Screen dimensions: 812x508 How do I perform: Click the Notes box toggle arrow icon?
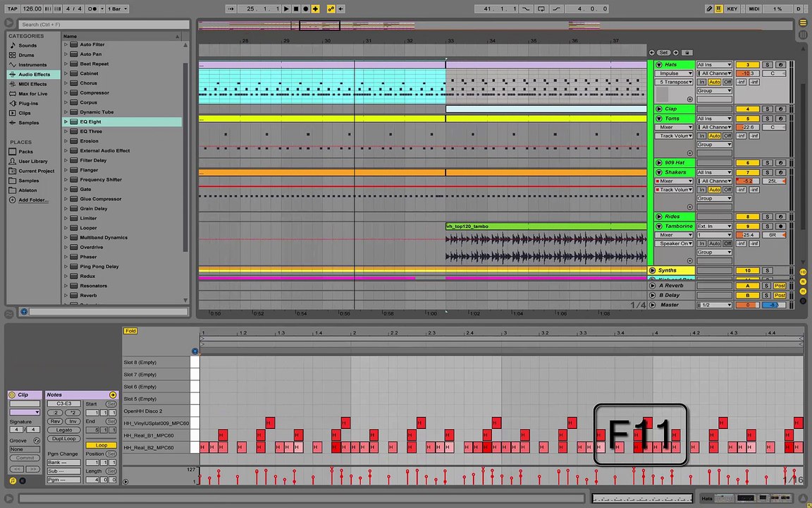pos(112,395)
